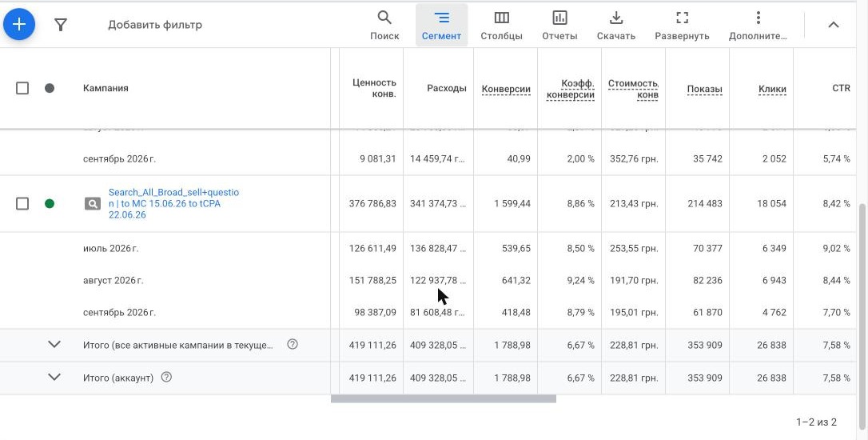Screen dimensions: 868x440
Task: Click the Скачать download icon
Action: pyautogui.click(x=616, y=25)
